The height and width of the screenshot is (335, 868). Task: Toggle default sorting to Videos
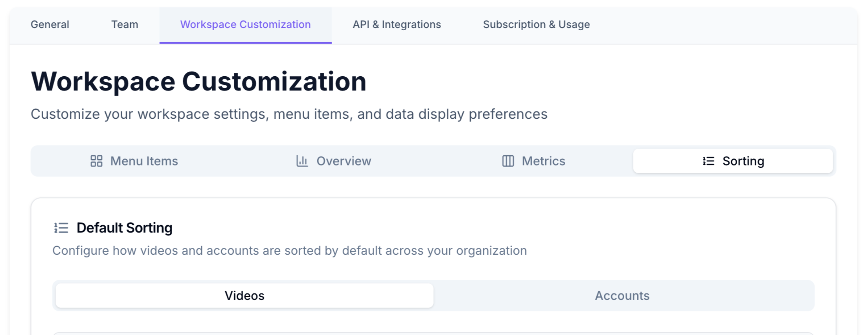click(245, 296)
